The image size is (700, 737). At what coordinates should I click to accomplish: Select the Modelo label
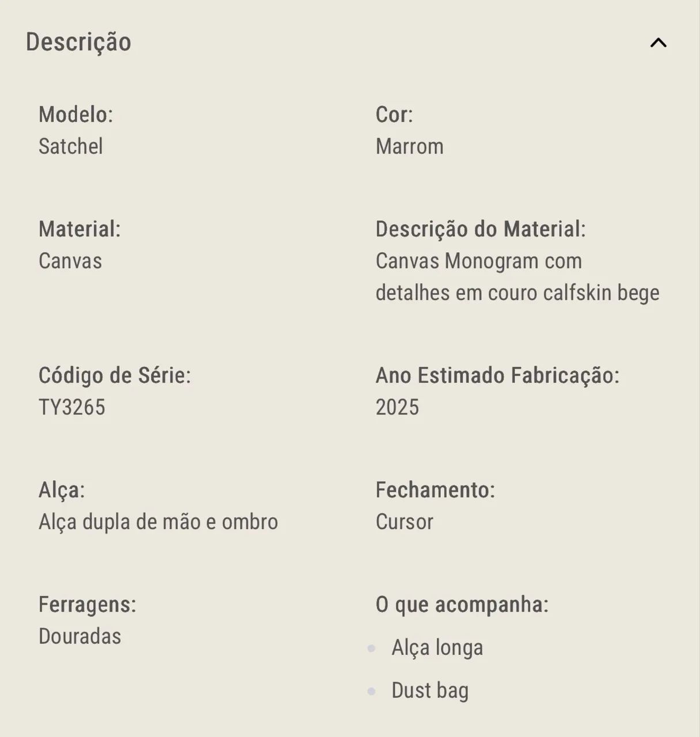(x=76, y=115)
